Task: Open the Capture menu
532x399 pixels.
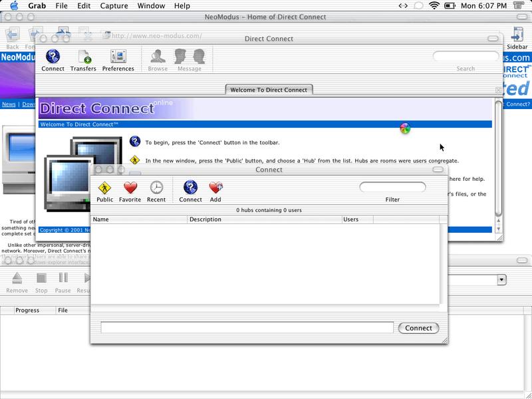Action: click(114, 6)
